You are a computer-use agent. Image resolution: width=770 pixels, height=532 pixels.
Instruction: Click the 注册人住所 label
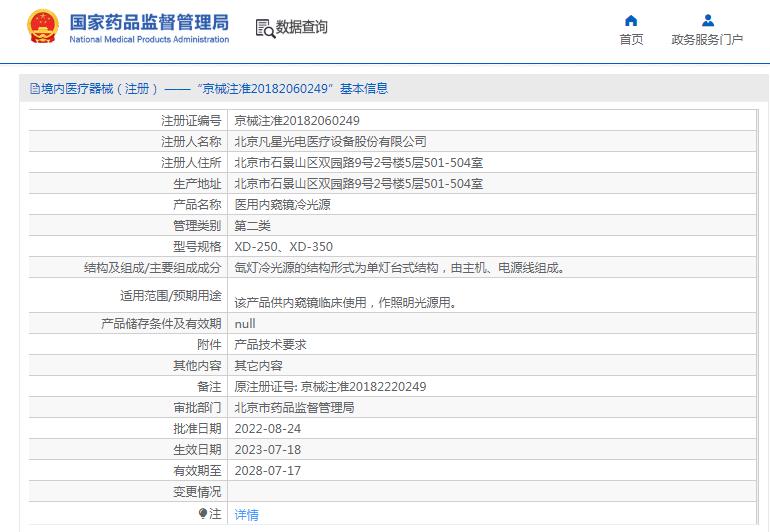(191, 163)
